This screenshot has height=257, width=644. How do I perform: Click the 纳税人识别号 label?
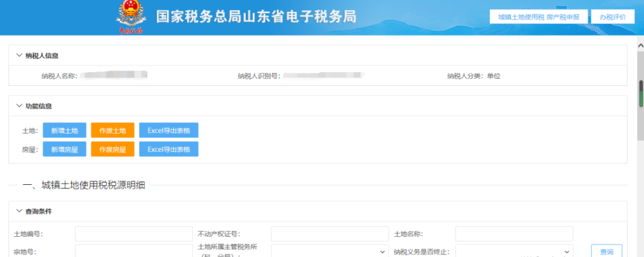[259, 76]
